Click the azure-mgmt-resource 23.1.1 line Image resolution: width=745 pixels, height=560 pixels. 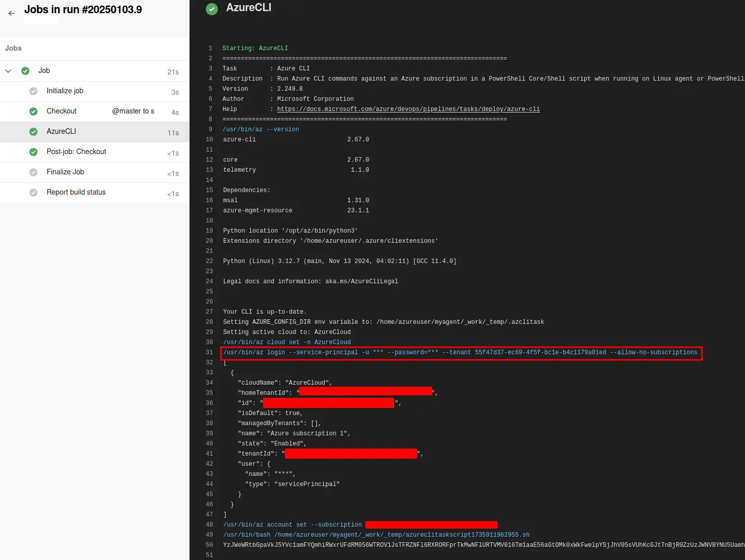(x=296, y=210)
